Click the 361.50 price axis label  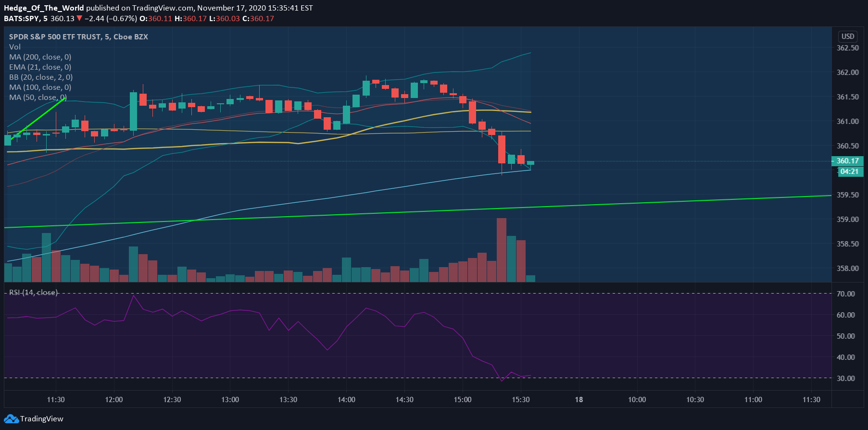(848, 97)
